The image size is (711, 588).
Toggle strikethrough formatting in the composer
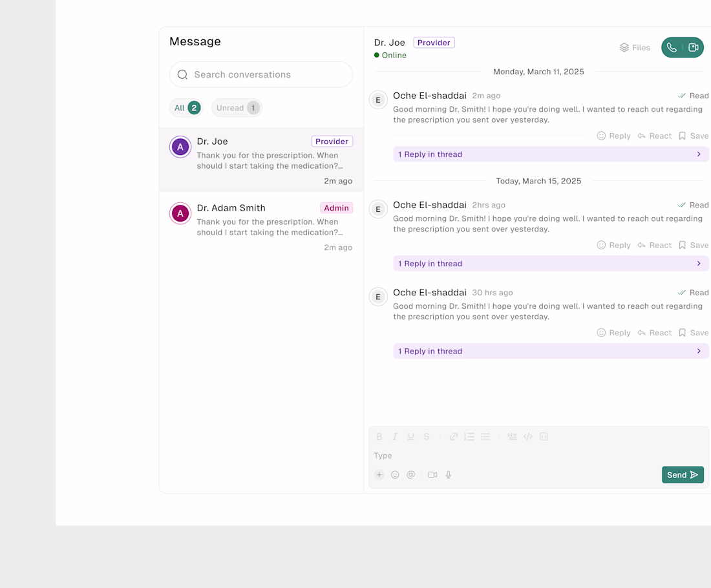[x=427, y=437]
